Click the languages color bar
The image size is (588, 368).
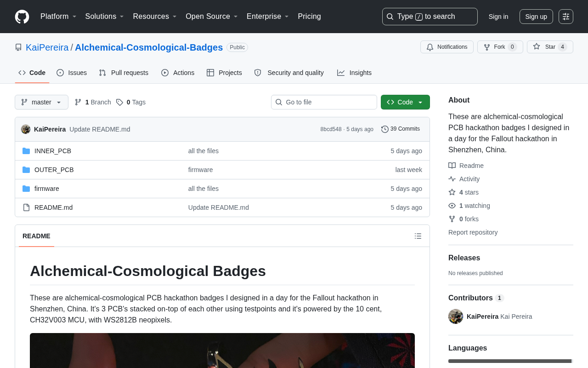(511, 361)
